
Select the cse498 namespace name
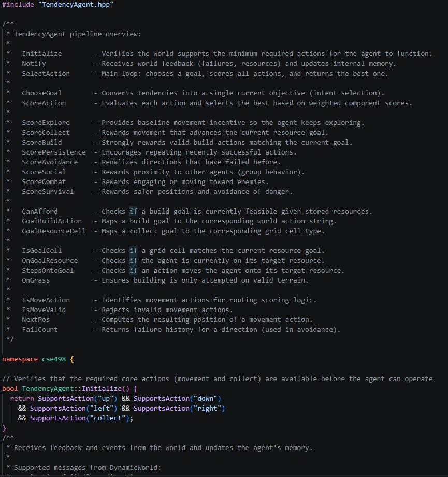pyautogui.click(x=53, y=359)
